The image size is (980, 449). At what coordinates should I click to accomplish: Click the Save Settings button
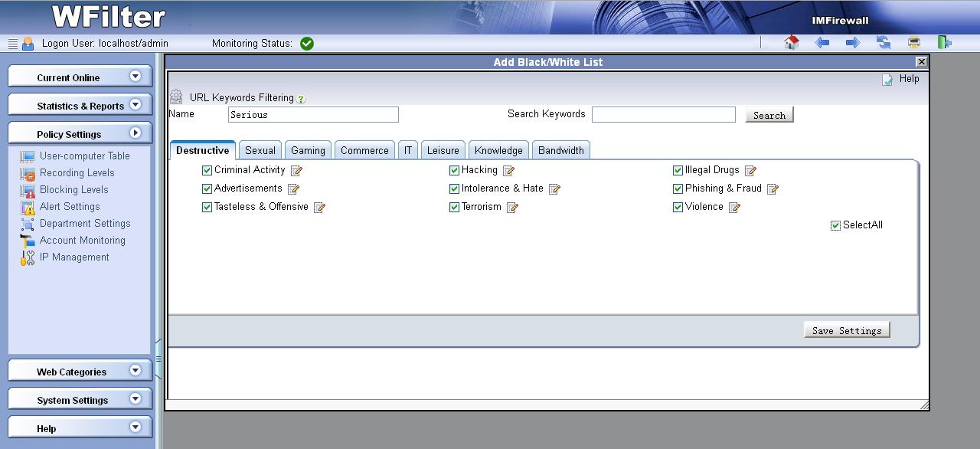(846, 330)
